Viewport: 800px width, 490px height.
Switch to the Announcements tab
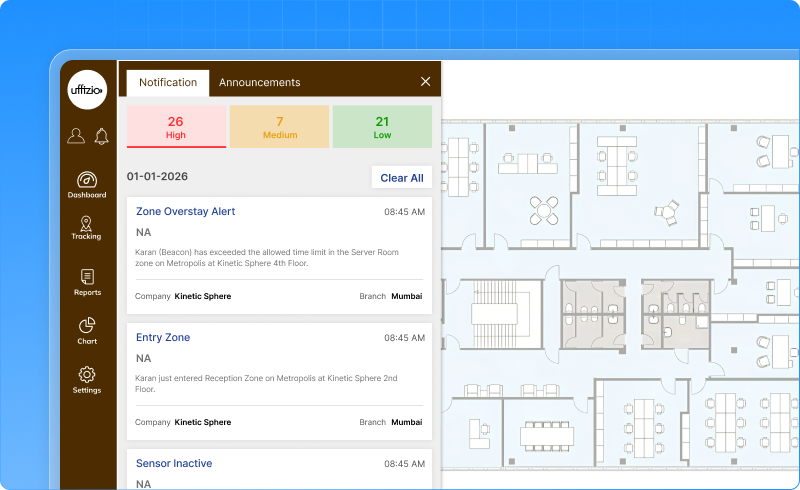coord(259,83)
